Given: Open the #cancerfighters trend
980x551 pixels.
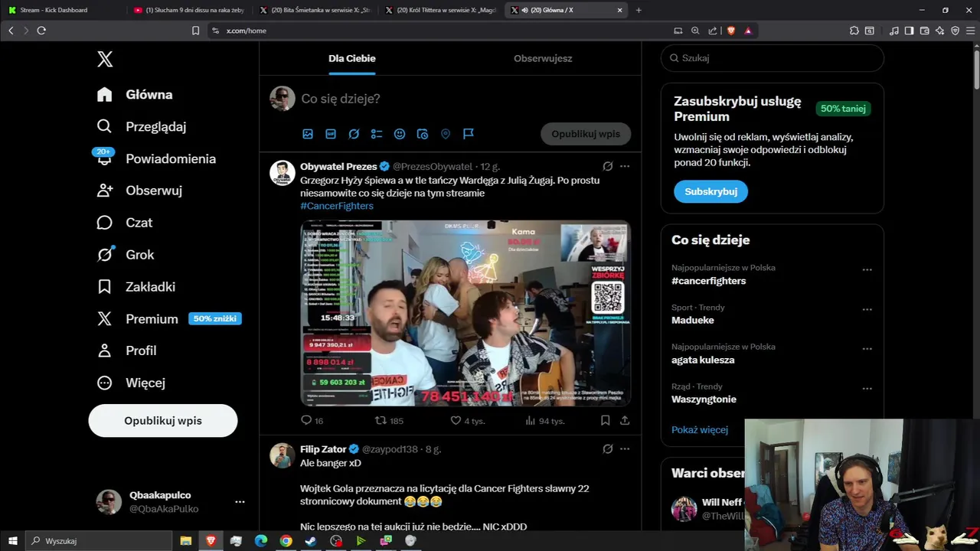Looking at the screenshot, I should (708, 281).
